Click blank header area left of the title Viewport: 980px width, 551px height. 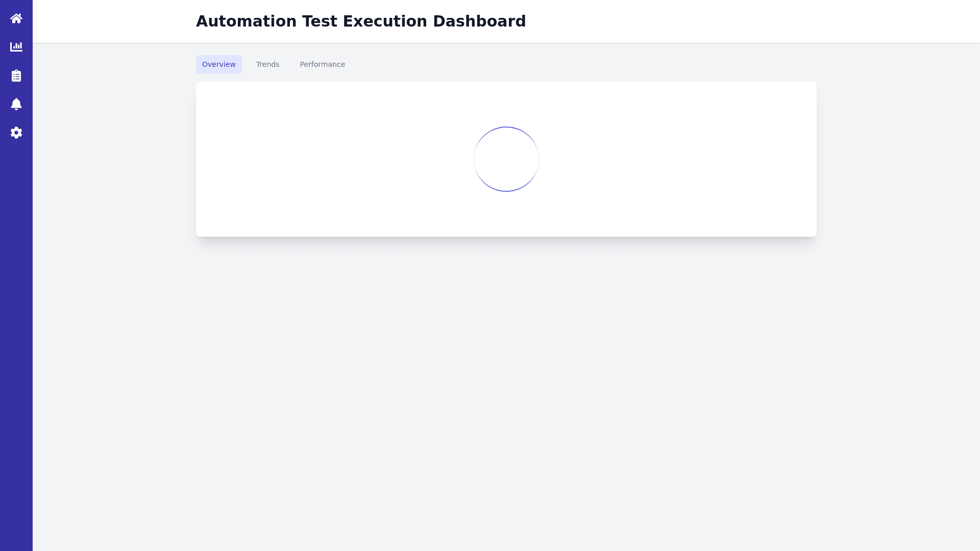[112, 21]
